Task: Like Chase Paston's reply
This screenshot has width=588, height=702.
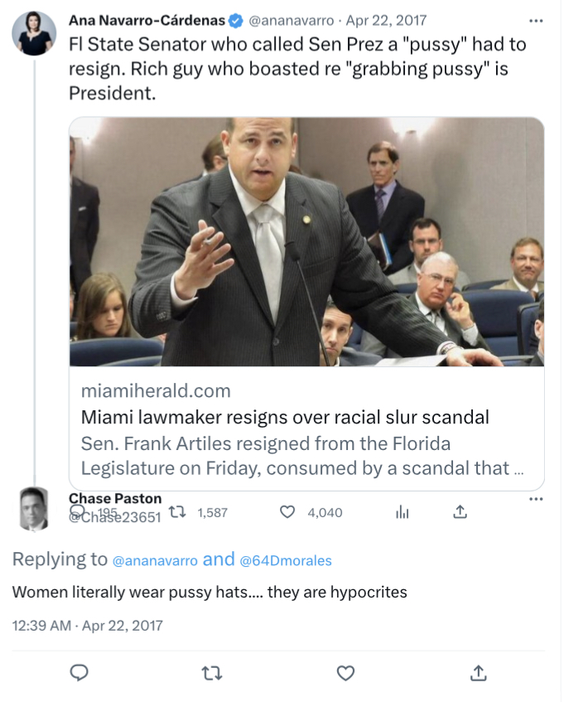Action: [345, 672]
